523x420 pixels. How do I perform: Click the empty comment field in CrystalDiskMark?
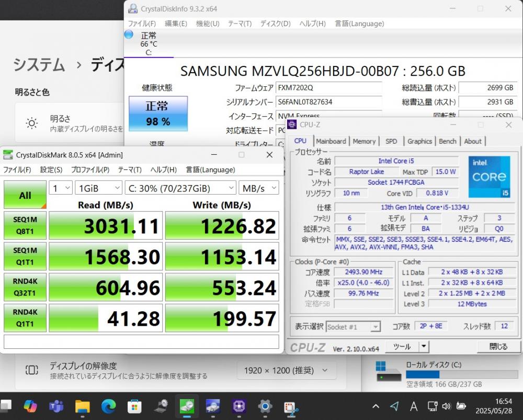click(x=141, y=342)
